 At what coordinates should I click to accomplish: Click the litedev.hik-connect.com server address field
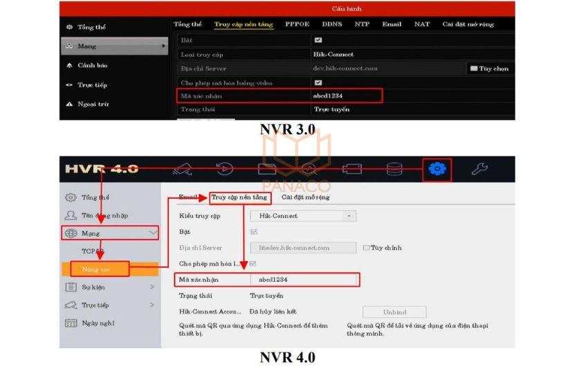tap(303, 248)
